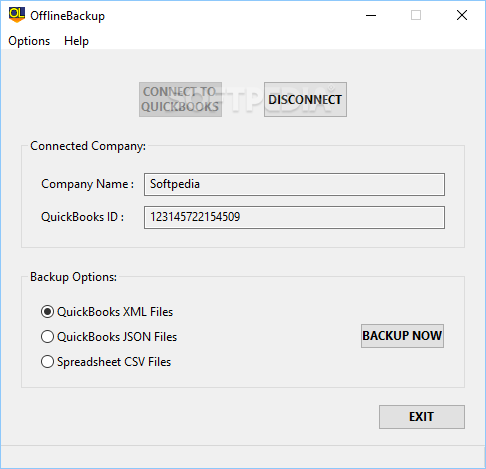
Task: Select QuickBooks JSON Files backup option
Action: coord(109,337)
